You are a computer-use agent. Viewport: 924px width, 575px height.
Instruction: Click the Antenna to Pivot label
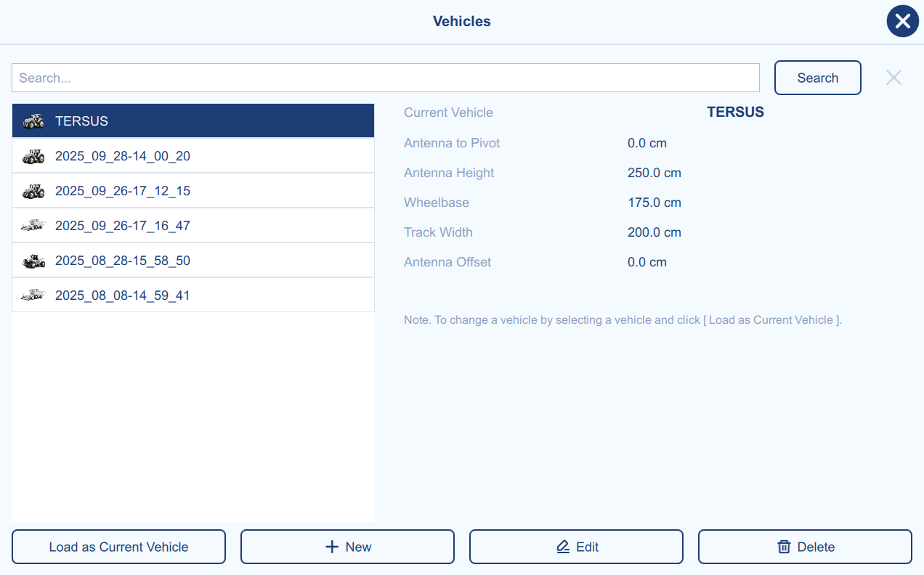point(452,143)
